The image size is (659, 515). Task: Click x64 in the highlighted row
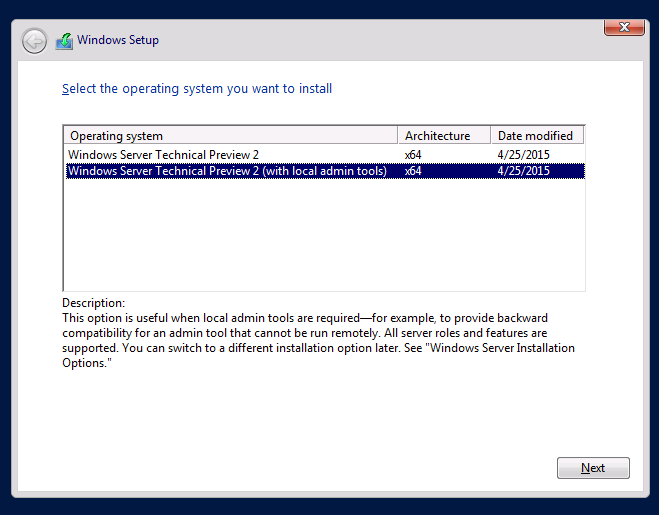click(x=413, y=171)
